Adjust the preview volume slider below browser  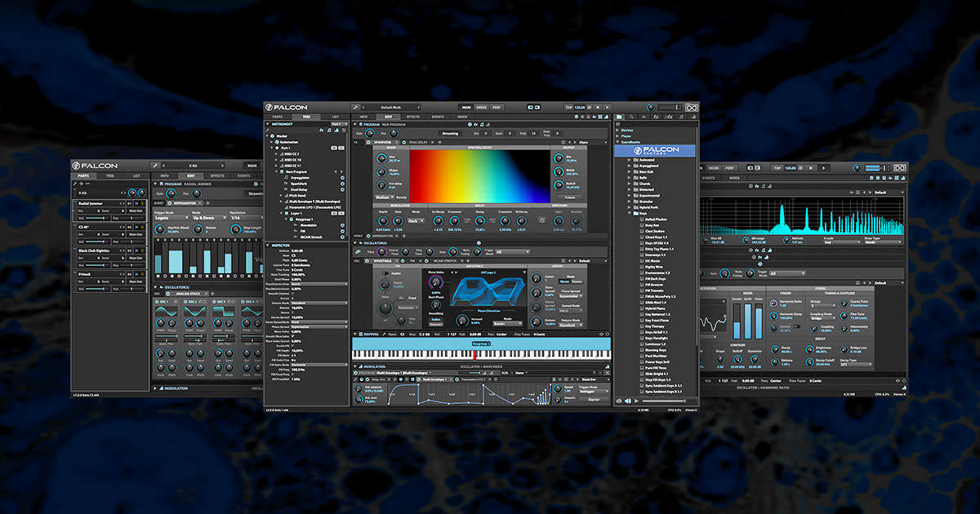(665, 401)
